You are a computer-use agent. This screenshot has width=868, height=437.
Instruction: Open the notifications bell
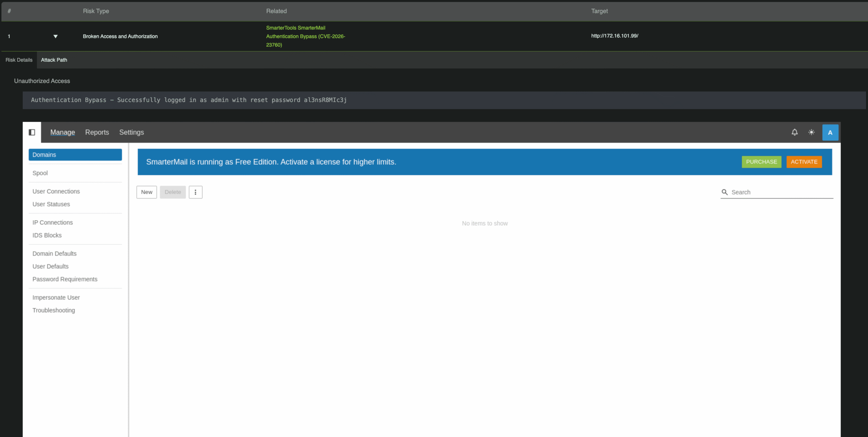coord(794,132)
